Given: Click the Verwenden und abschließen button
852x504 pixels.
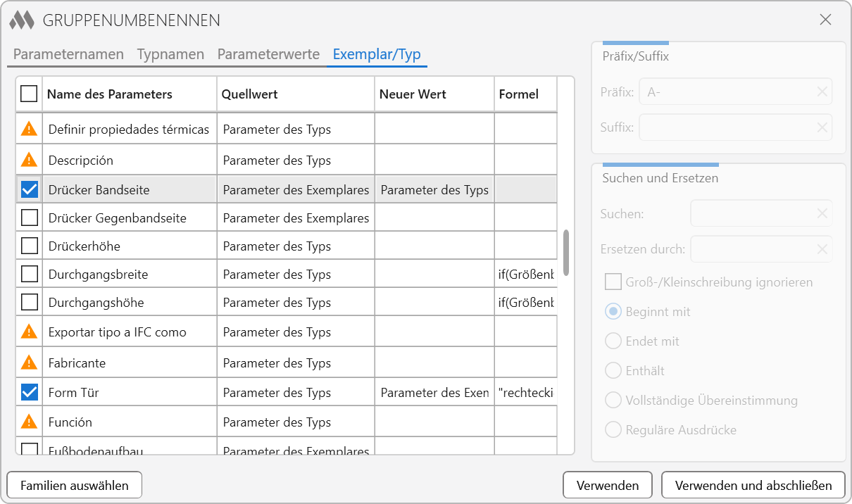Looking at the screenshot, I should click(753, 485).
